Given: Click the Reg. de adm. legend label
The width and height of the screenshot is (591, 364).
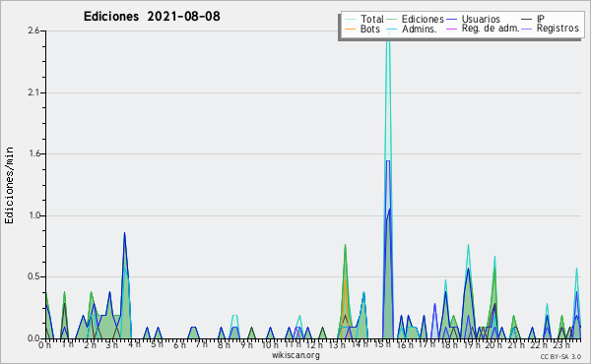Looking at the screenshot, I should pyautogui.click(x=491, y=29).
